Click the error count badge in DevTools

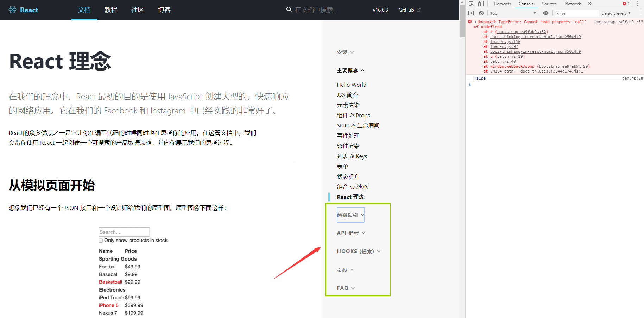click(x=625, y=4)
